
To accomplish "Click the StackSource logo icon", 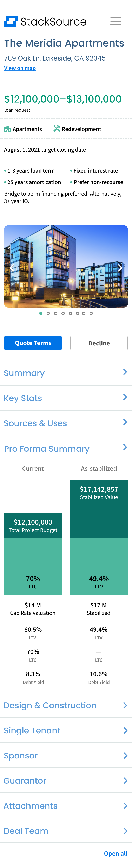I will [x=11, y=21].
